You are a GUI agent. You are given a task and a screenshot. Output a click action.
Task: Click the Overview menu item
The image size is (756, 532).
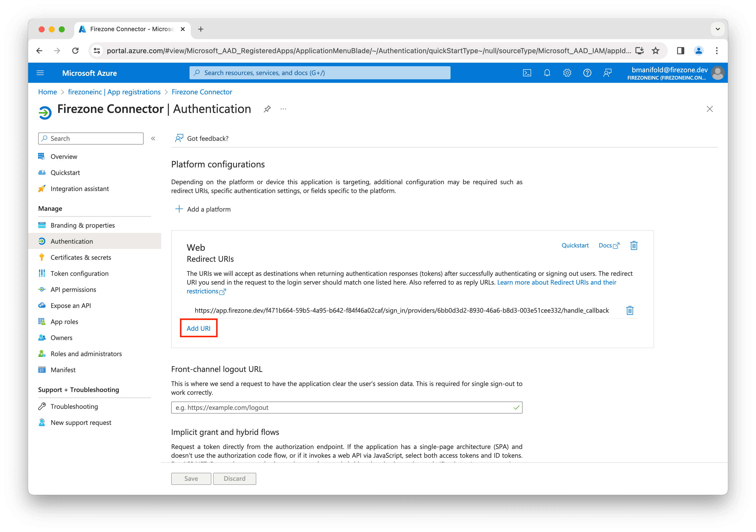[65, 156]
